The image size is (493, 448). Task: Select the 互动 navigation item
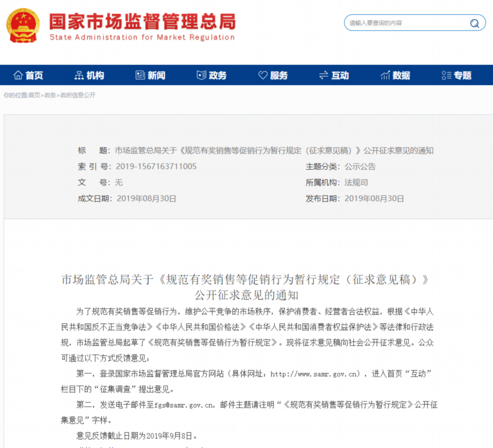coord(334,75)
